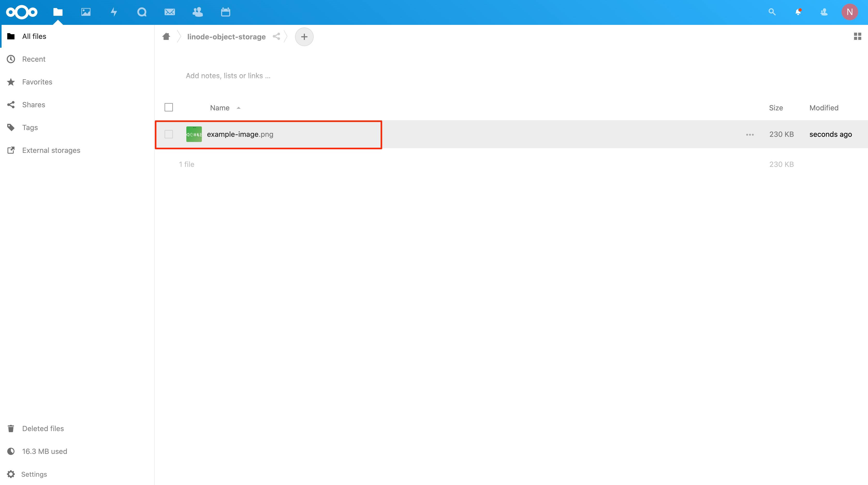
Task: Toggle the select-all files checkbox
Action: (169, 107)
